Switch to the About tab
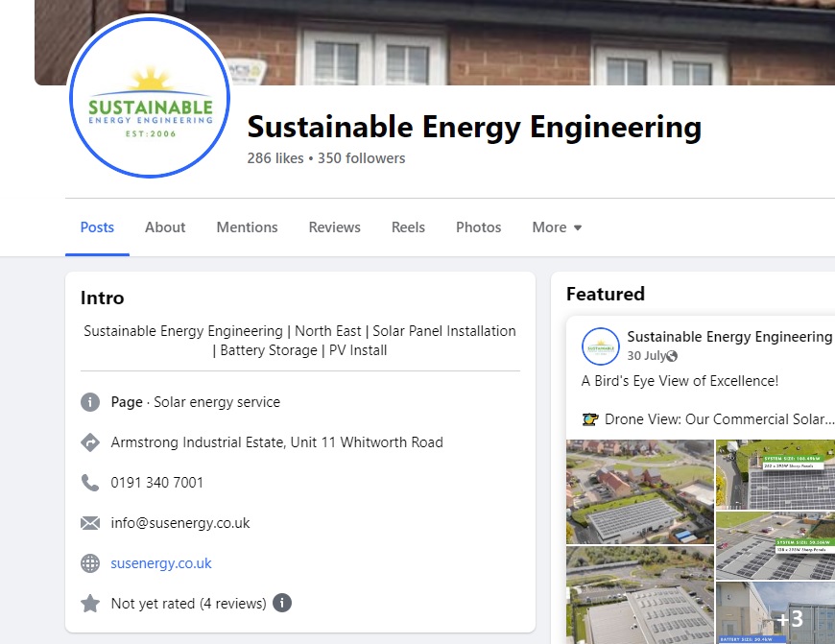Viewport: 835px width, 644px height. pyautogui.click(x=165, y=227)
